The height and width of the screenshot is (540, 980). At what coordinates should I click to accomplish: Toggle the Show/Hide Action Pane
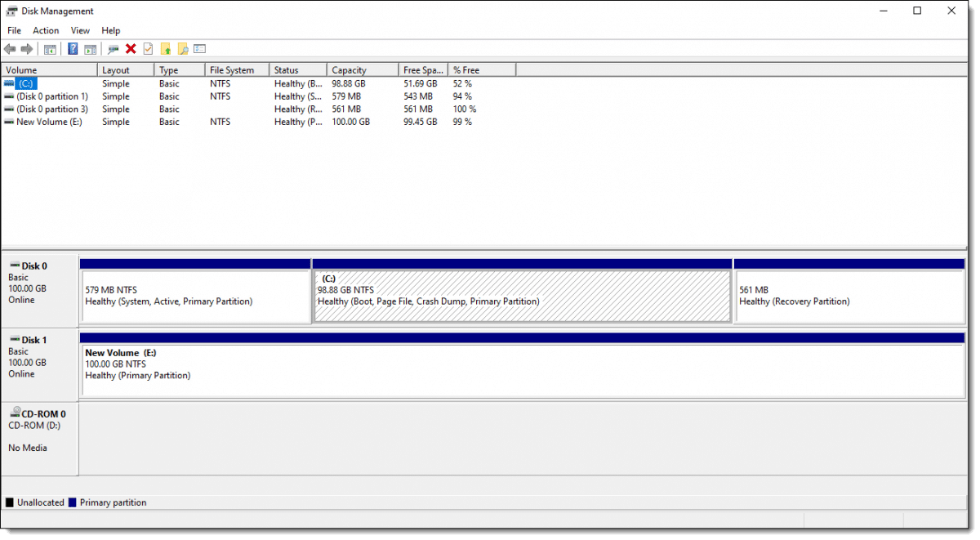coord(91,48)
